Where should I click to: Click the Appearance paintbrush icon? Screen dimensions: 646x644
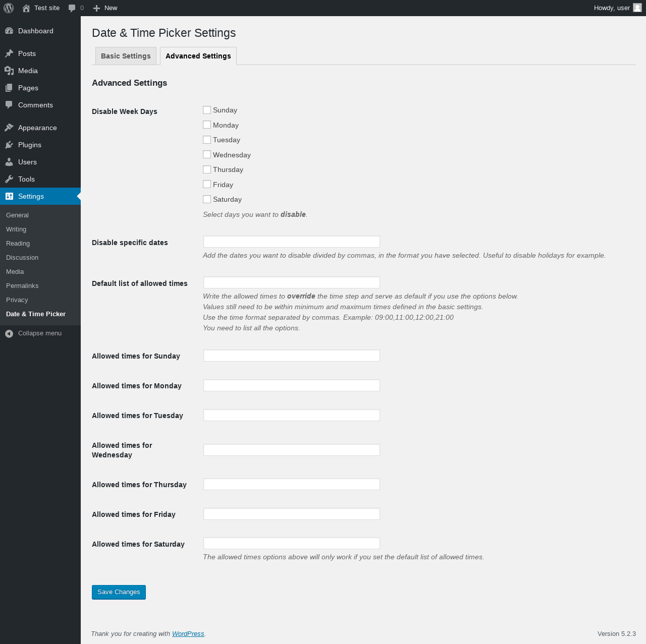tap(9, 128)
